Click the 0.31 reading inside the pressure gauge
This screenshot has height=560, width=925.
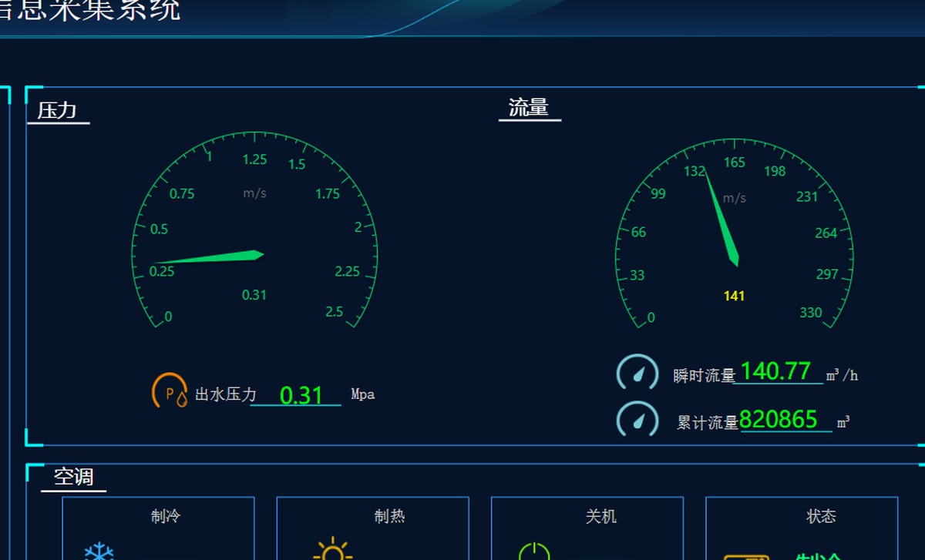coord(254,295)
